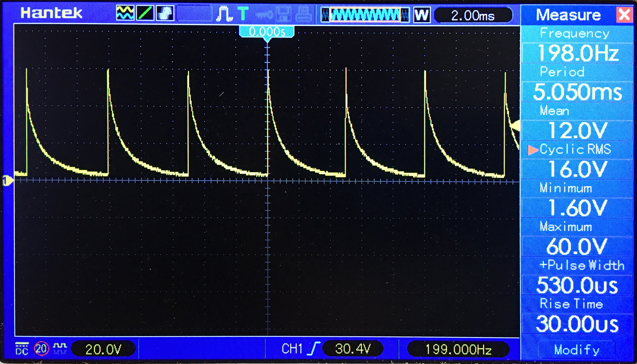Tap the CH1 trigger source label
Image resolution: width=637 pixels, height=364 pixels.
pos(292,349)
